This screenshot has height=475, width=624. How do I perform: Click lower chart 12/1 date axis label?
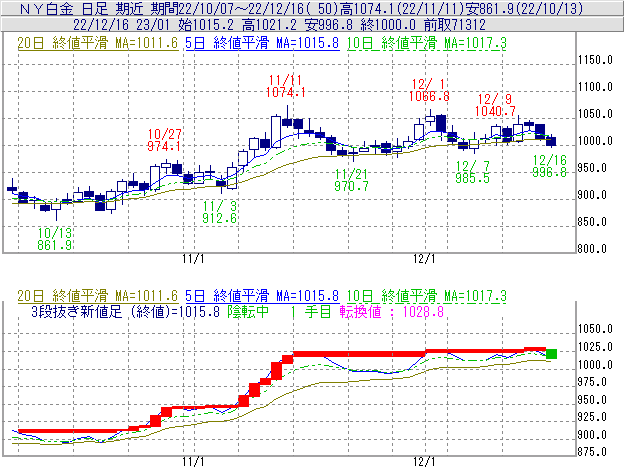[x=424, y=462]
